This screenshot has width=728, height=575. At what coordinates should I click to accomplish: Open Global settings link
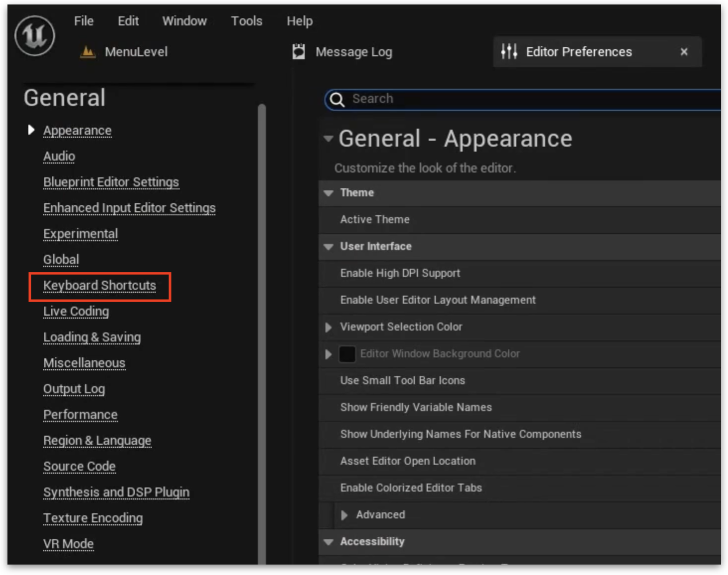point(61,259)
